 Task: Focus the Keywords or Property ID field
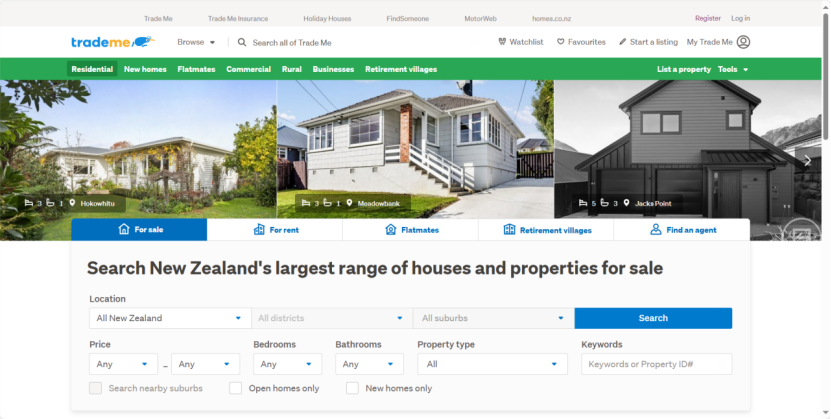click(657, 364)
